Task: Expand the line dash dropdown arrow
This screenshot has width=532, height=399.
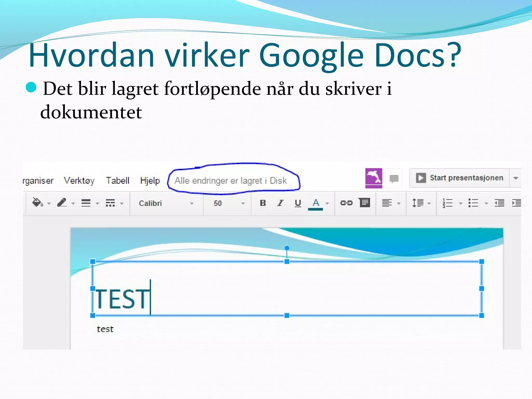Action: 122,204
